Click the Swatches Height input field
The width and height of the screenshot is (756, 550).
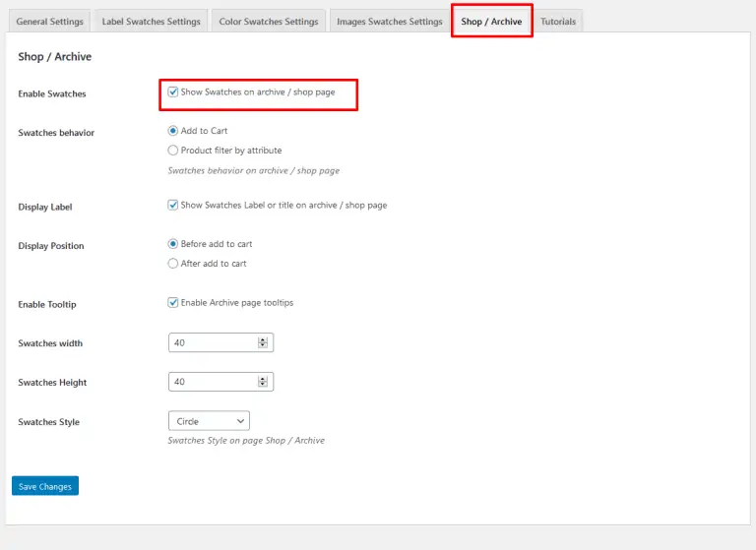point(220,382)
